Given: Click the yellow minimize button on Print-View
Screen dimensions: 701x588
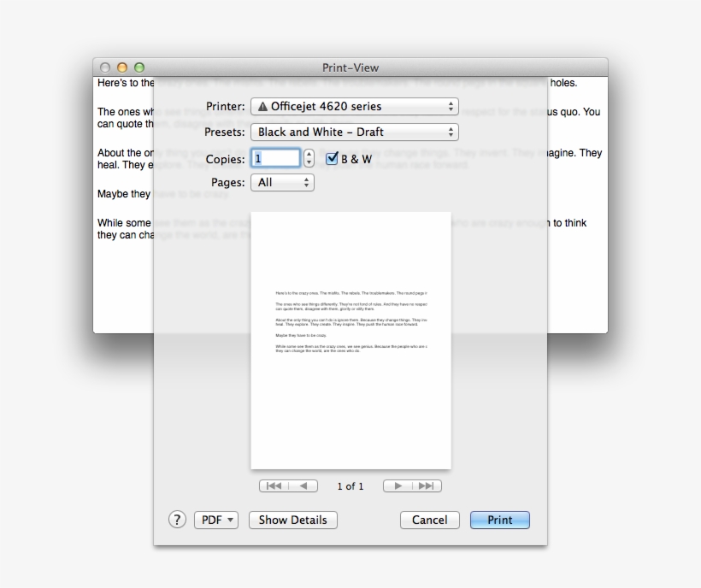Looking at the screenshot, I should point(122,66).
